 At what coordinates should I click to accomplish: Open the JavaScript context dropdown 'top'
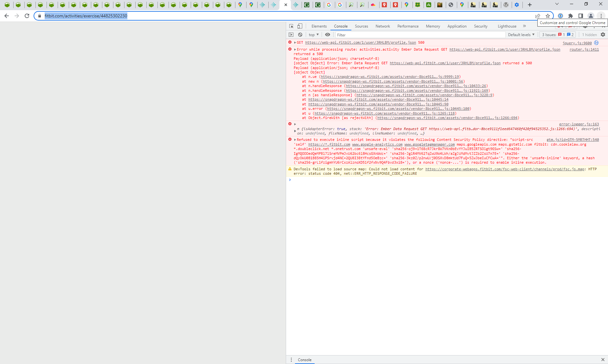click(314, 35)
